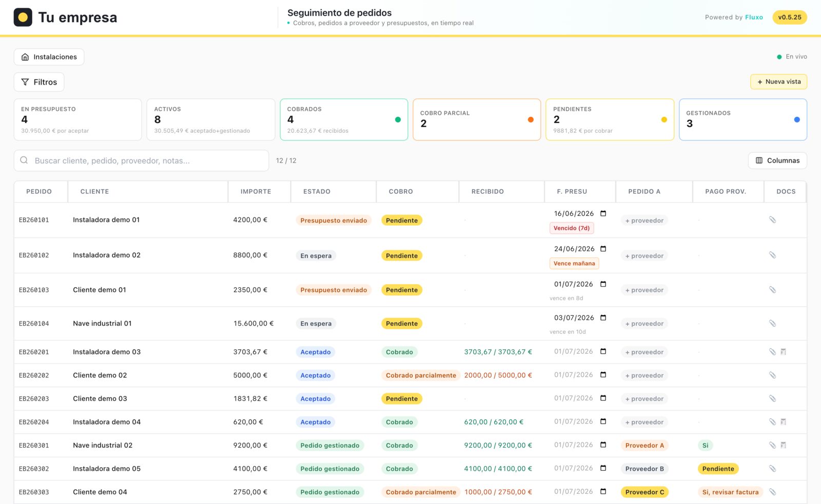Click the yellow Tu empresa logo icon

[23, 17]
